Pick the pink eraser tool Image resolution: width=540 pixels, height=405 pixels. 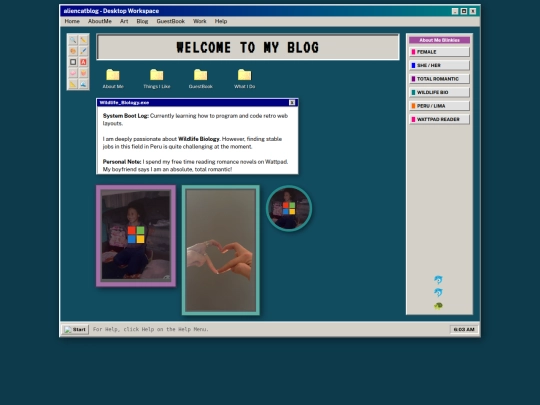(73, 73)
